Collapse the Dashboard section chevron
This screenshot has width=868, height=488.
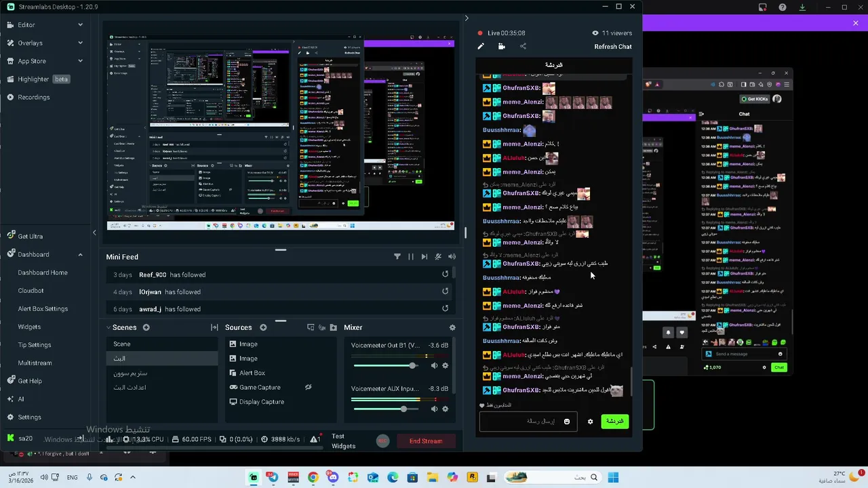(x=80, y=255)
